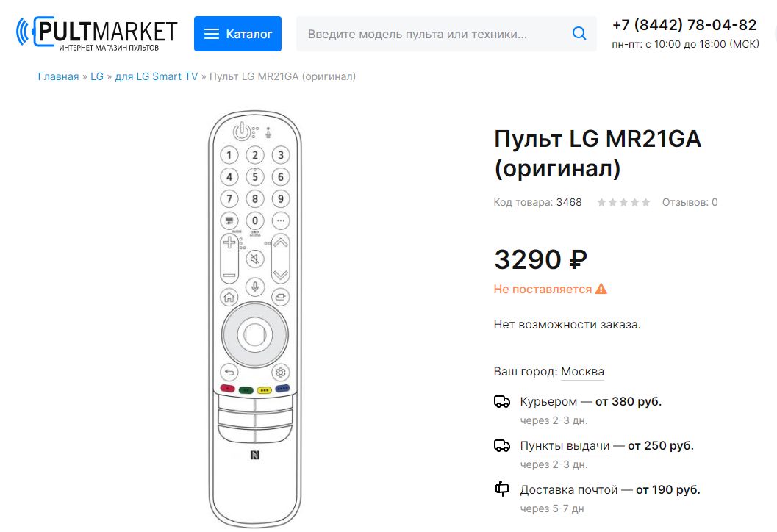Image resolution: width=777 pixels, height=532 pixels.
Task: Click the courier truck icon
Action: pyautogui.click(x=502, y=402)
